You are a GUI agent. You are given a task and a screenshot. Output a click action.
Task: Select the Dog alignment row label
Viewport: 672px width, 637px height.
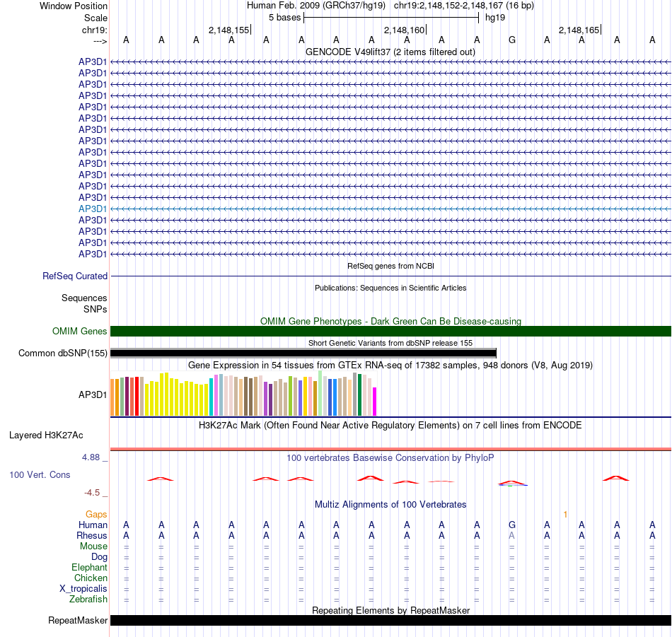[x=99, y=556]
